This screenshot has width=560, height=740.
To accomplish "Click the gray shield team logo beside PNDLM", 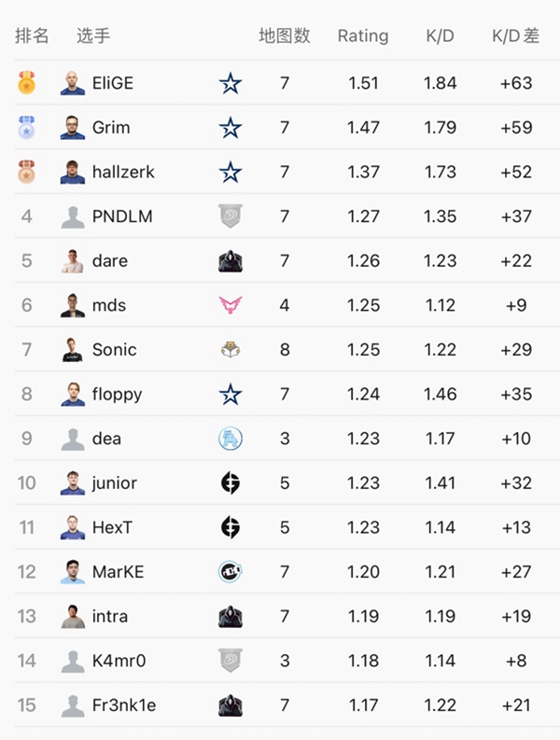I will point(231,216).
